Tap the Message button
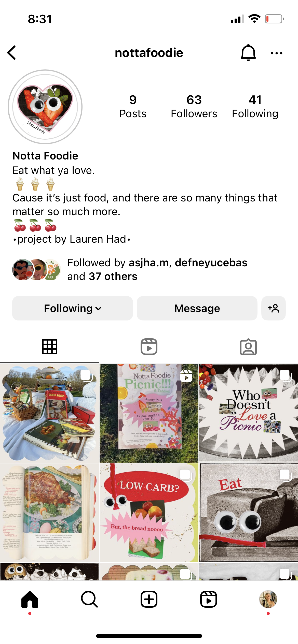298x644 pixels. point(197,308)
